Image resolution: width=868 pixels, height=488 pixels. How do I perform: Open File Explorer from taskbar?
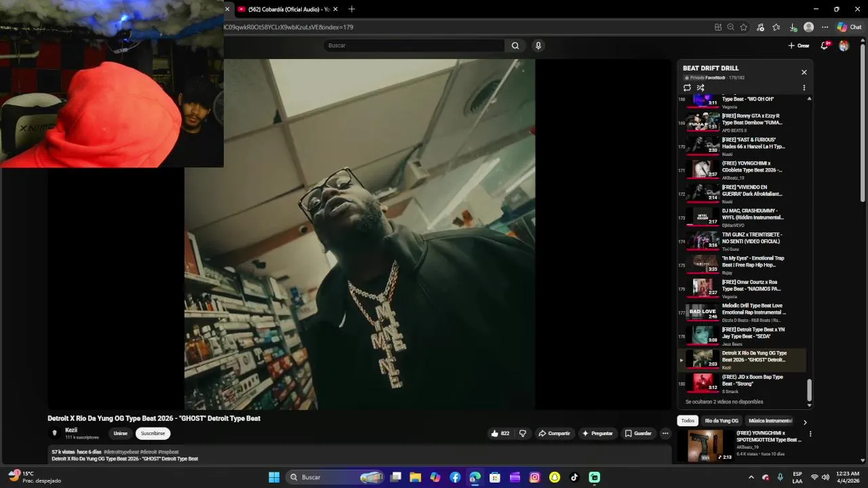coord(416,477)
